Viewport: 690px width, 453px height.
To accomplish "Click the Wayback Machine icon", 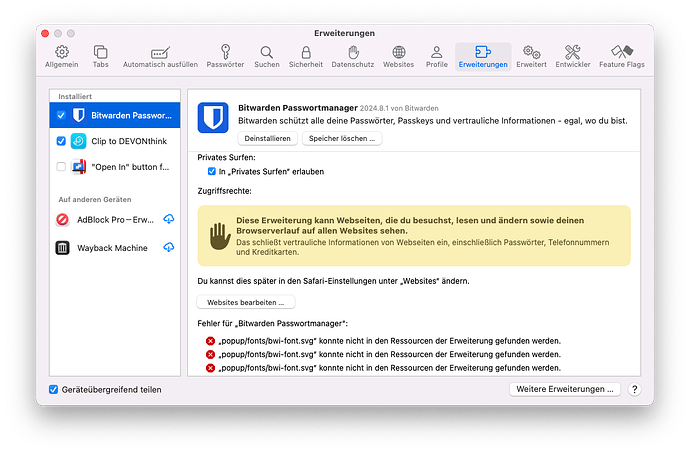I will [x=62, y=248].
